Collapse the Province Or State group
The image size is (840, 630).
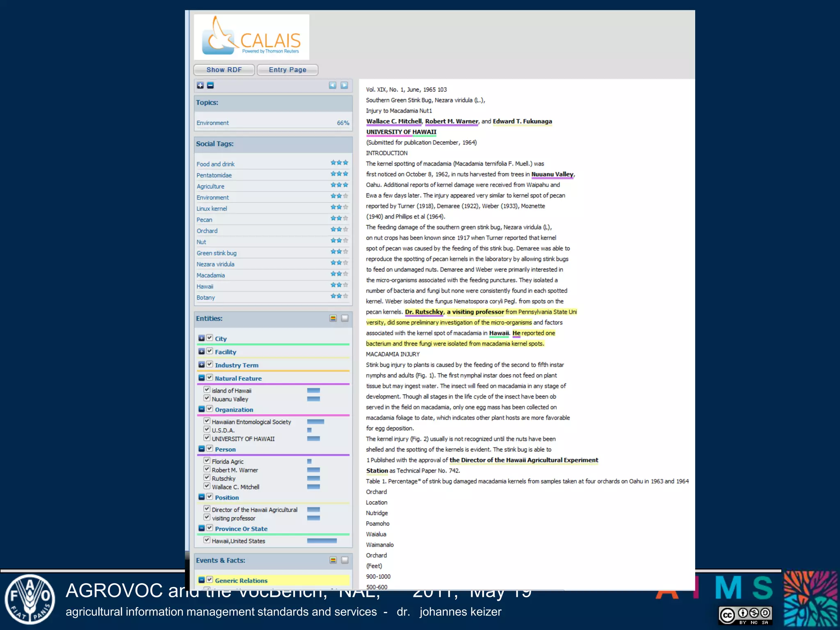[201, 528]
